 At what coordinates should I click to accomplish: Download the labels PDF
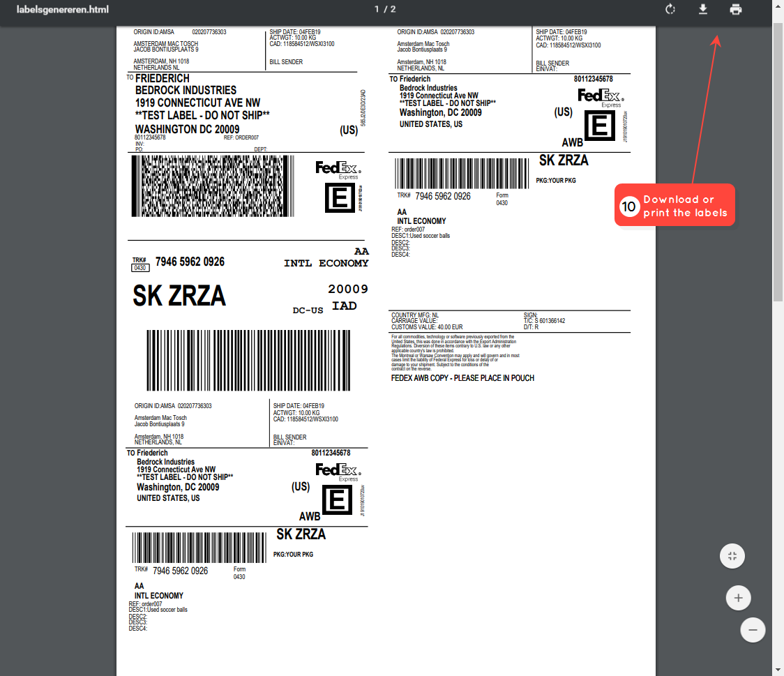tap(703, 9)
